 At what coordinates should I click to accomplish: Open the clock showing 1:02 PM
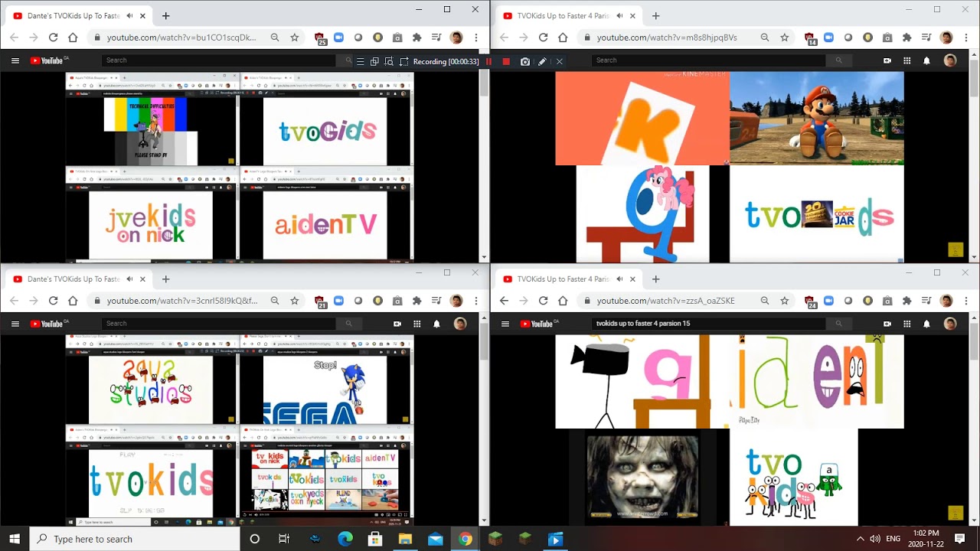(x=926, y=539)
